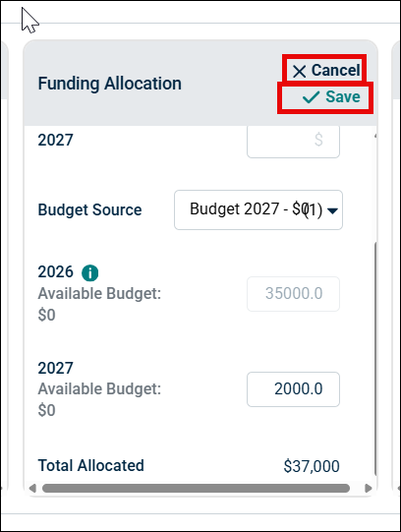Click the horizontal scrollbar's right arrow
This screenshot has height=532, width=401.
[369, 488]
